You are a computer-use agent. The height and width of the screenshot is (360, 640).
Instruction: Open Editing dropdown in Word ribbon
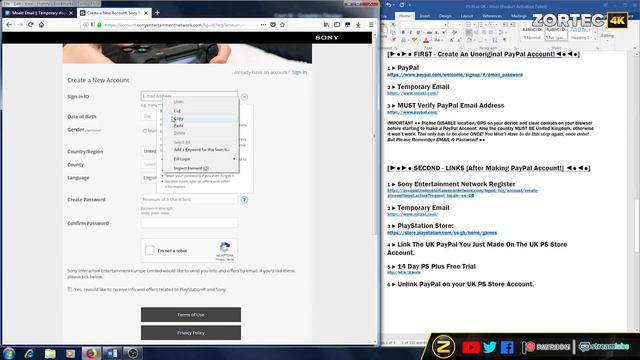click(x=607, y=37)
